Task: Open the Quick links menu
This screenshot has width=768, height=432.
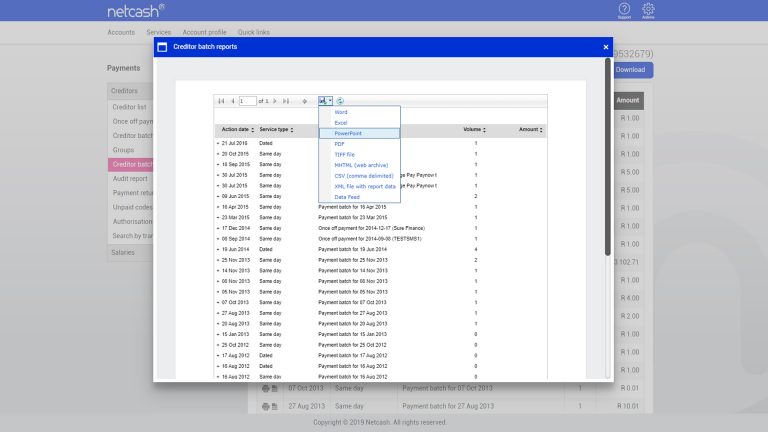Action: pyautogui.click(x=254, y=32)
